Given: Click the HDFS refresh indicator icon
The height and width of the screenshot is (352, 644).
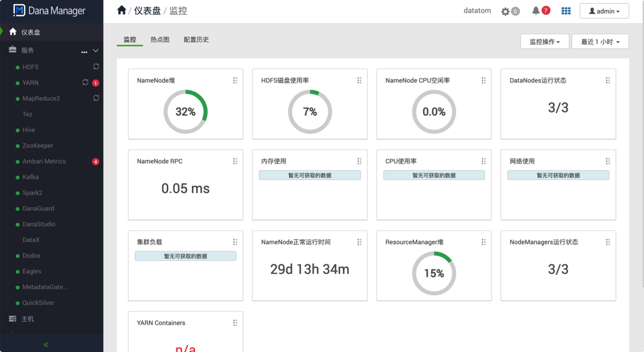Looking at the screenshot, I should coord(96,67).
